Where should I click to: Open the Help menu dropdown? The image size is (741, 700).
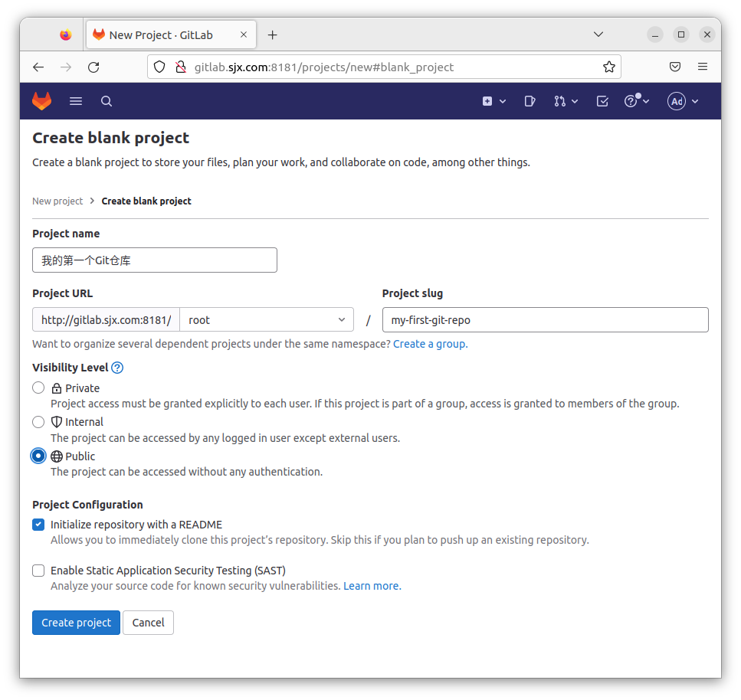[636, 101]
